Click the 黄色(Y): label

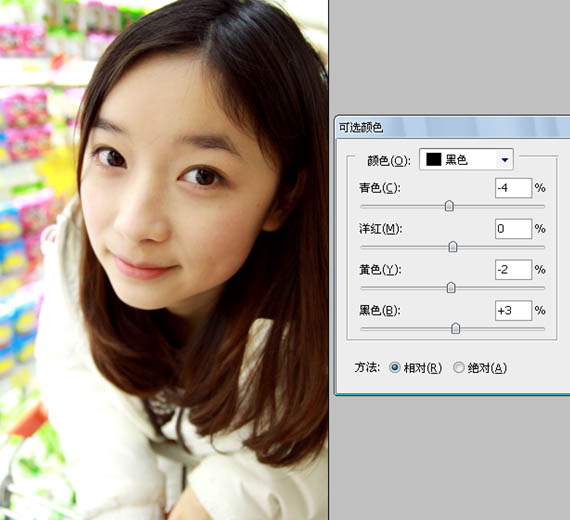coord(380,269)
